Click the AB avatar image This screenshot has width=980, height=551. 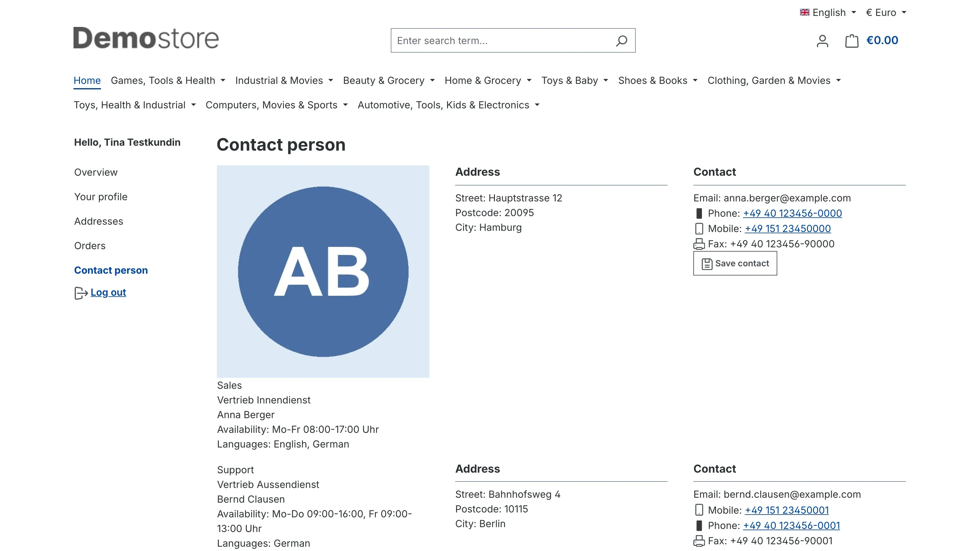[x=323, y=272]
